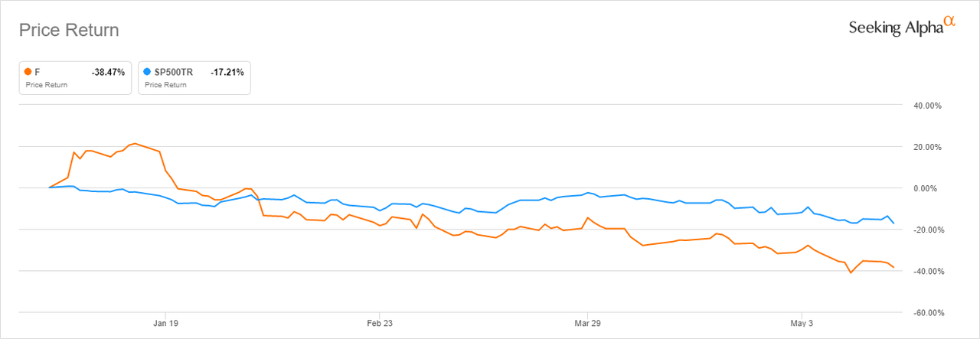Click the orange dot next to F
Image resolution: width=980 pixels, height=339 pixels.
28,72
